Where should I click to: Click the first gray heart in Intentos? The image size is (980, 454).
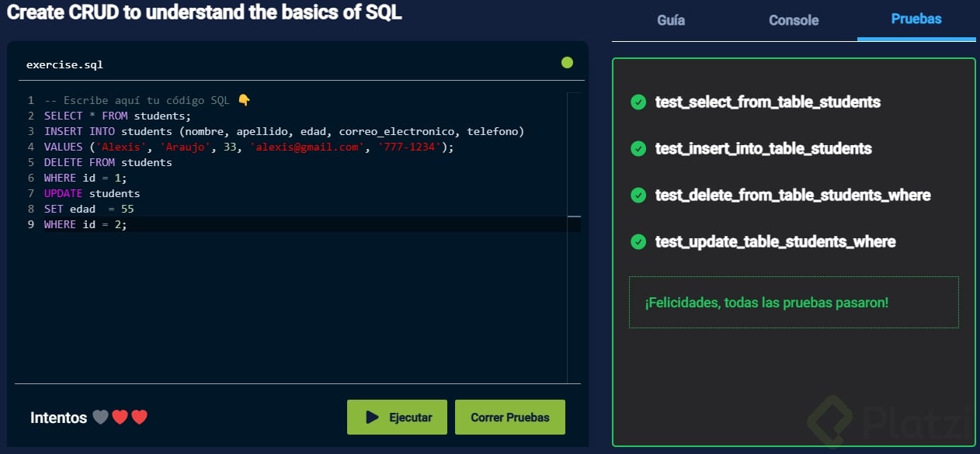100,418
